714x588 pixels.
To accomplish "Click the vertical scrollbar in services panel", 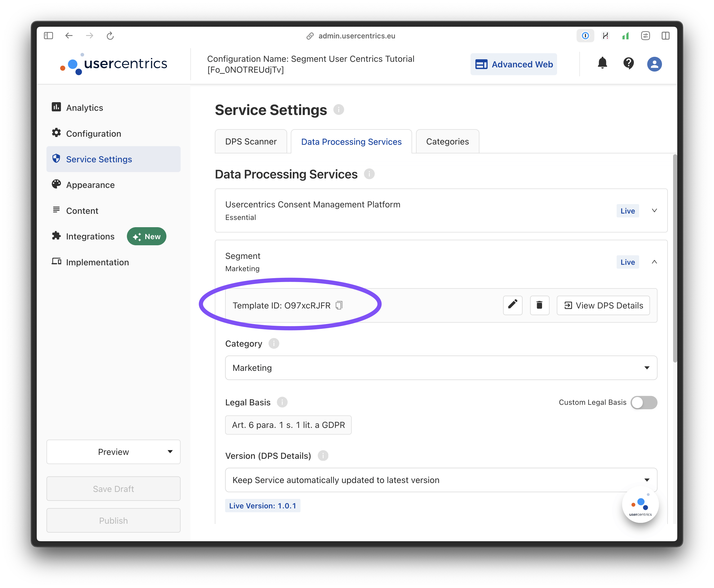I will (675, 258).
